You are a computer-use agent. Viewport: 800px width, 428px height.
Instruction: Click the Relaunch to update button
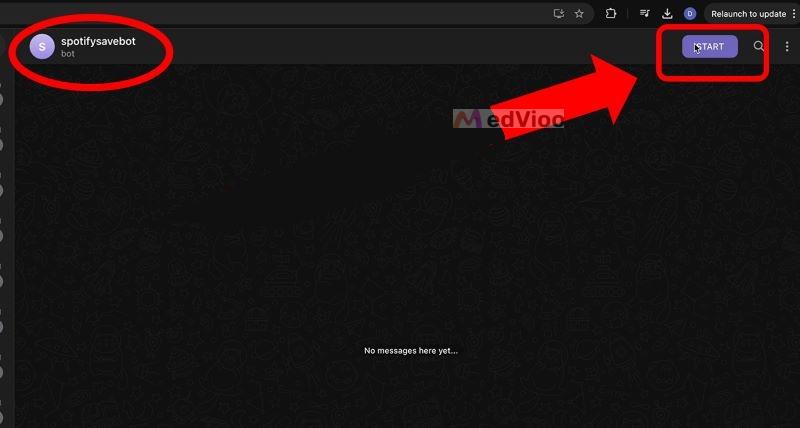click(x=748, y=14)
